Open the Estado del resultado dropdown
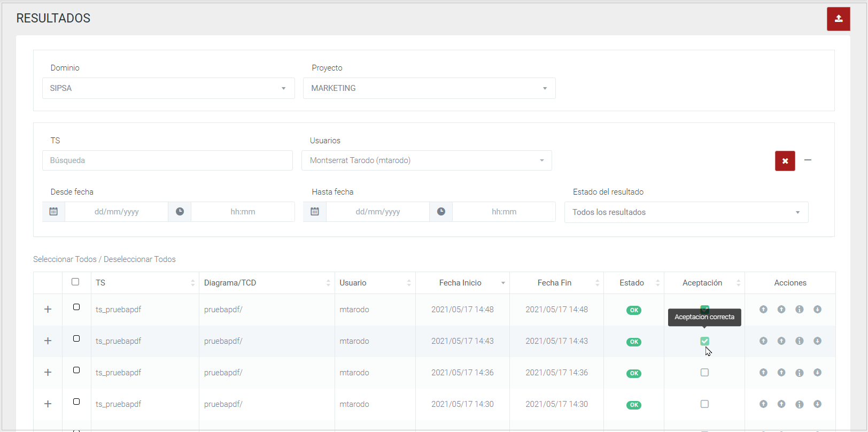 click(x=686, y=212)
